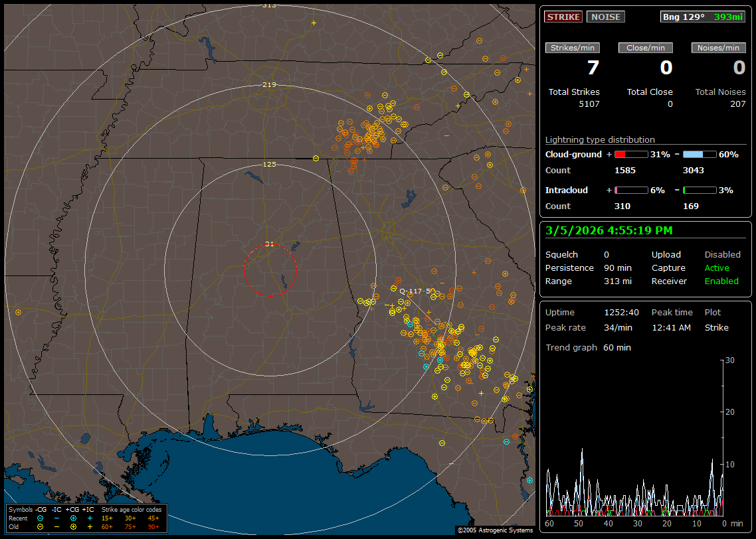Click the Q-117-5 storm cell label
Screen dimensions: 756x539
tap(415, 291)
